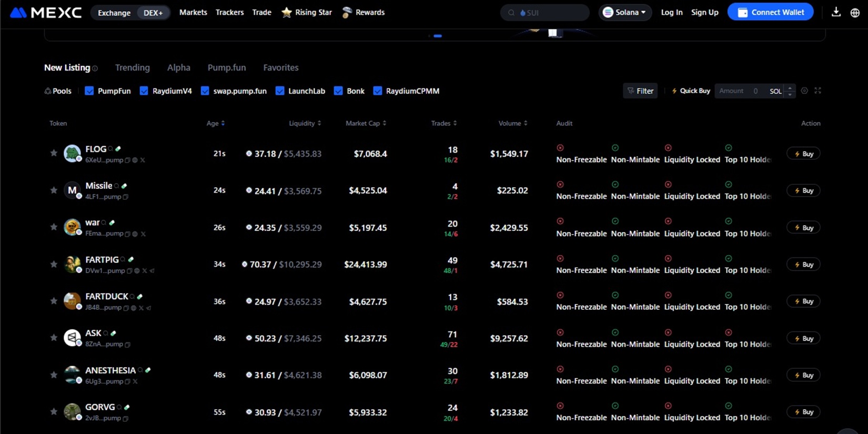868x434 pixels.
Task: Sort by Trades column
Action: [444, 123]
